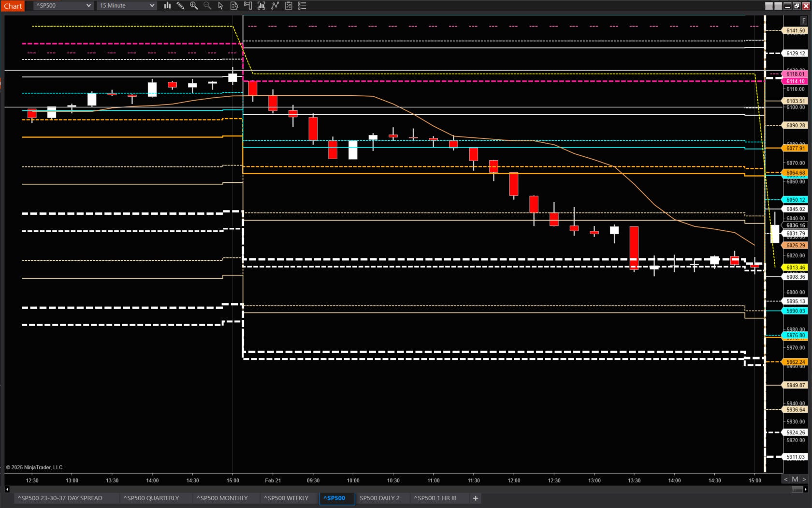
Task: Expand the M interval selector at bottom right
Action: (x=794, y=479)
